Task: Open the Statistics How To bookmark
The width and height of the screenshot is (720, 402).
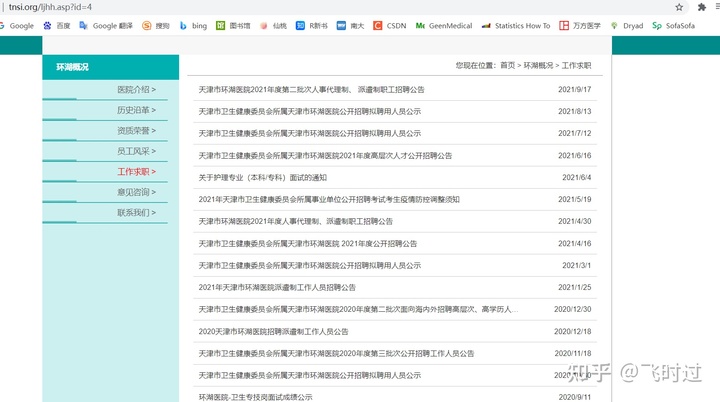Action: click(x=516, y=26)
